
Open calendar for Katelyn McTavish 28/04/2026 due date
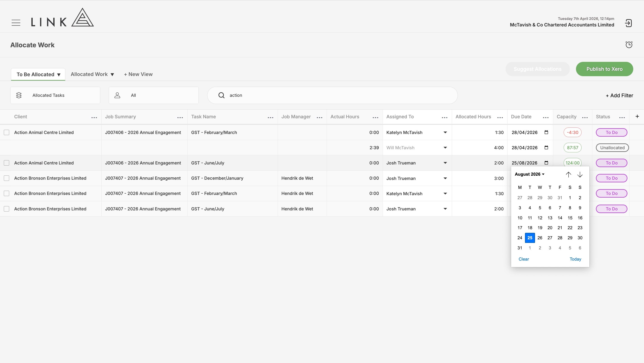tap(546, 132)
